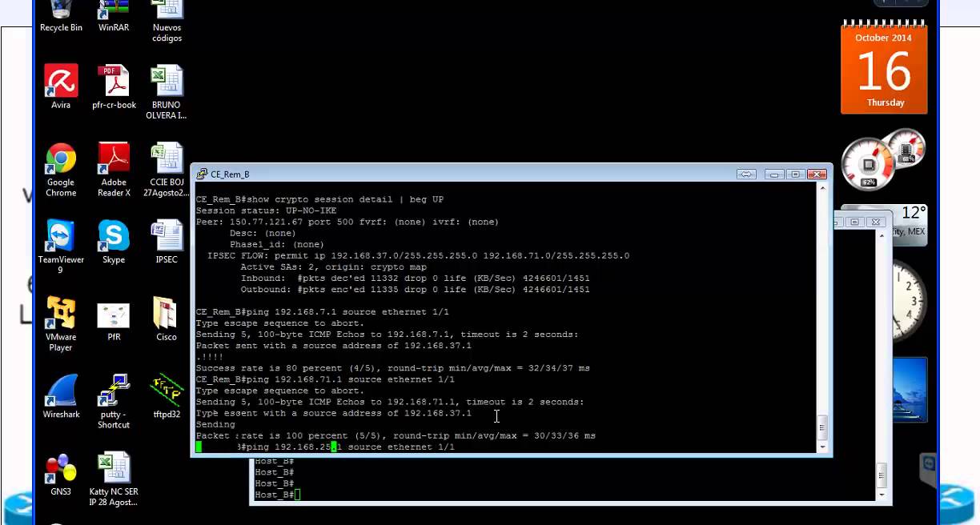Launch Avira antivirus from the desktop
The width and height of the screenshot is (980, 525).
61,86
